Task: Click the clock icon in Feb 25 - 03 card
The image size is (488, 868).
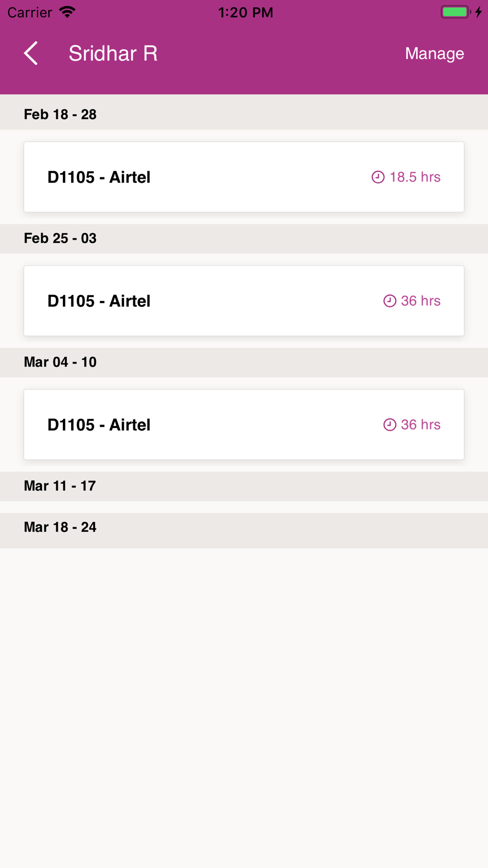Action: click(389, 301)
